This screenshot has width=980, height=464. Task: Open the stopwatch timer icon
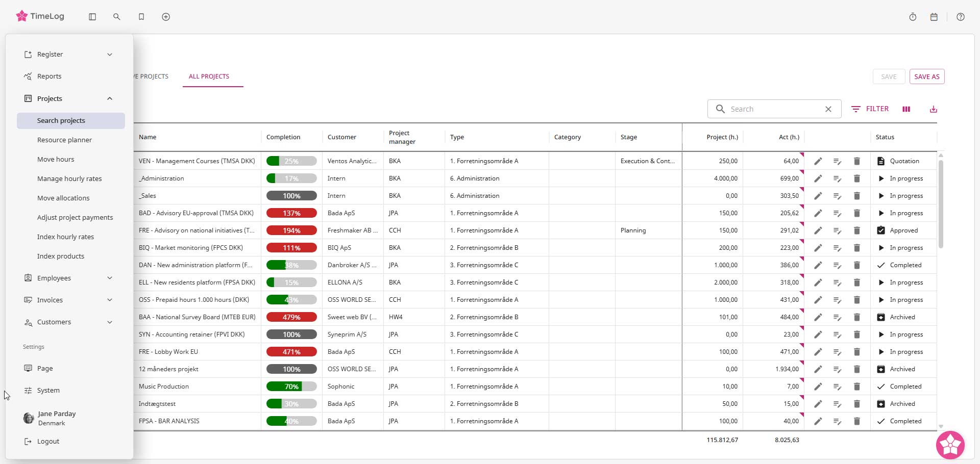tap(913, 17)
